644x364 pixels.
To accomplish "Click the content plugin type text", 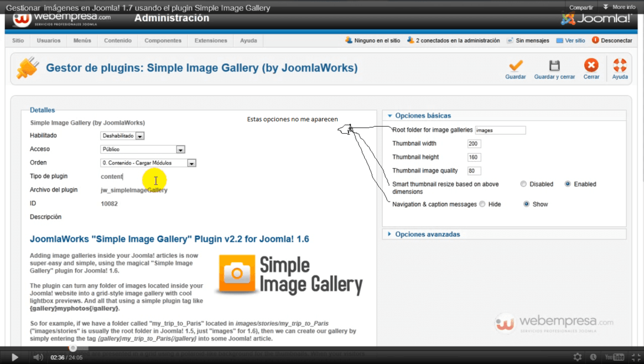I will coord(112,176).
